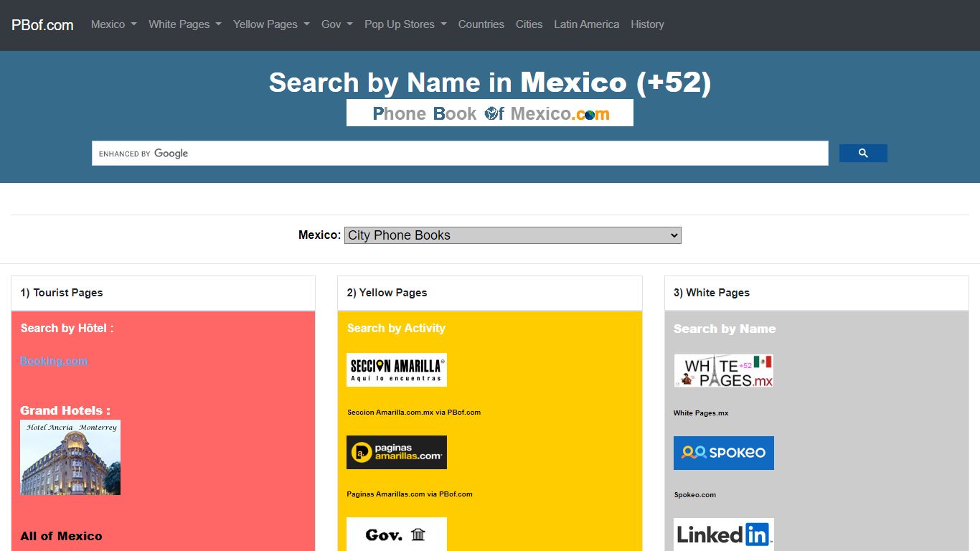Screen dimensions: 980x551
Task: Click the blue magnifier search button
Action: coord(863,154)
